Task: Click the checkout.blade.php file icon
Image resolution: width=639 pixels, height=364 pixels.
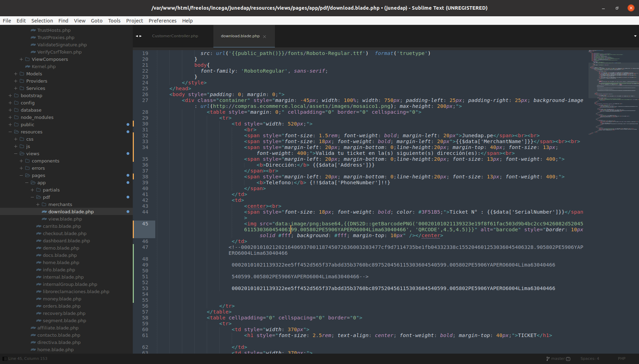Action: [39, 233]
